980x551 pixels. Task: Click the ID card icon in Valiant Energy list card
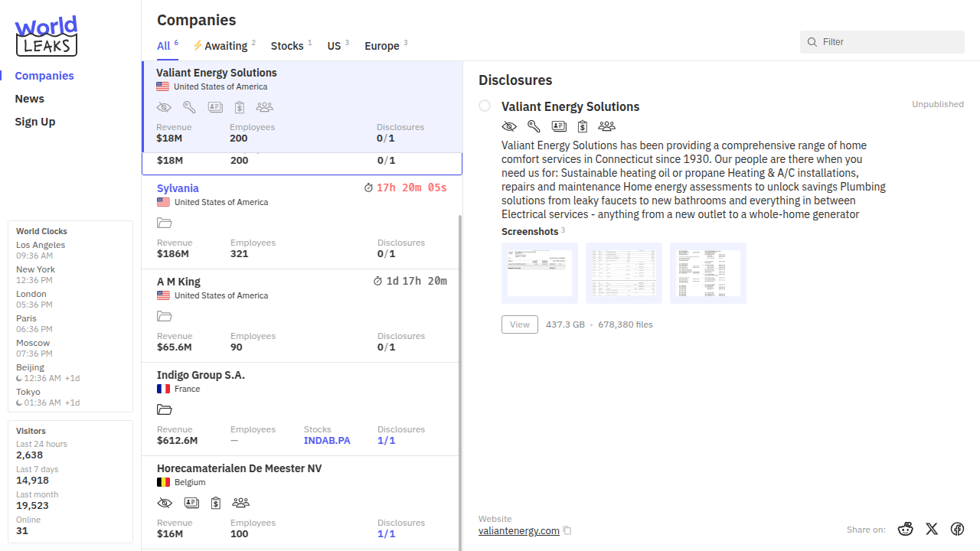tap(214, 107)
